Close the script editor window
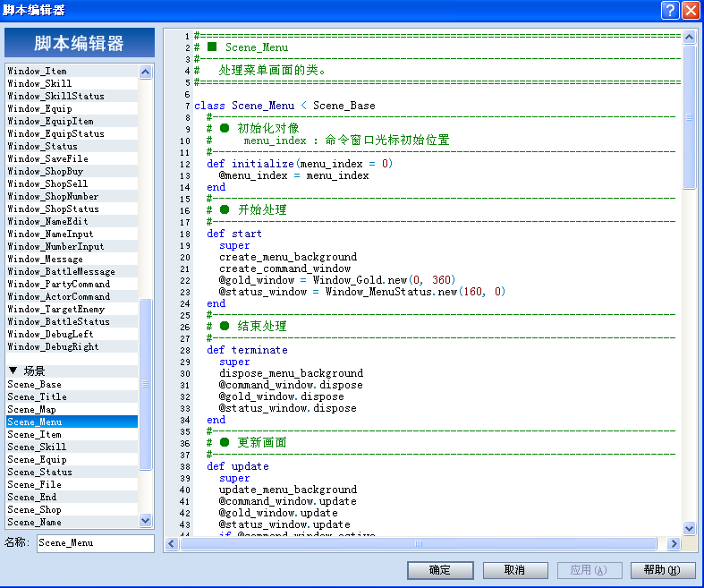The image size is (704, 588). click(x=691, y=10)
